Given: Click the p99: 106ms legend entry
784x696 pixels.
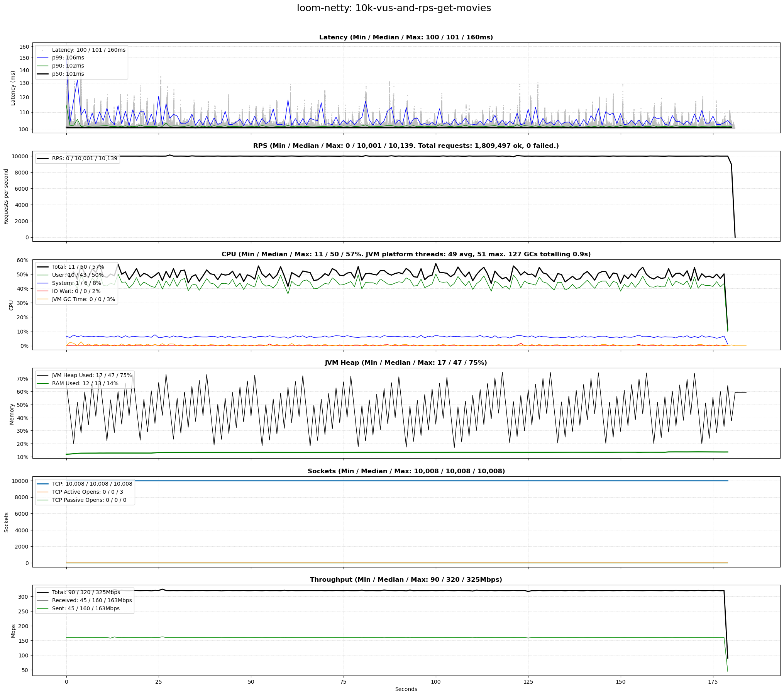Looking at the screenshot, I should click(68, 58).
